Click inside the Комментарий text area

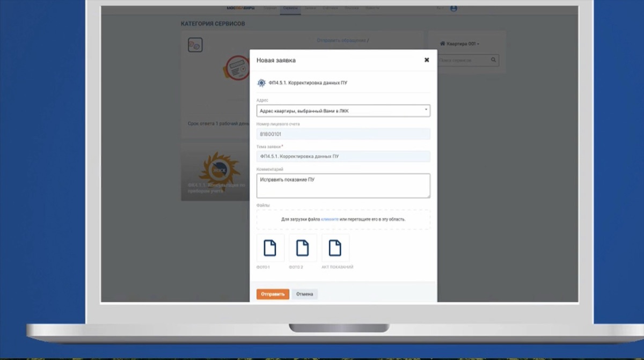[x=343, y=186]
